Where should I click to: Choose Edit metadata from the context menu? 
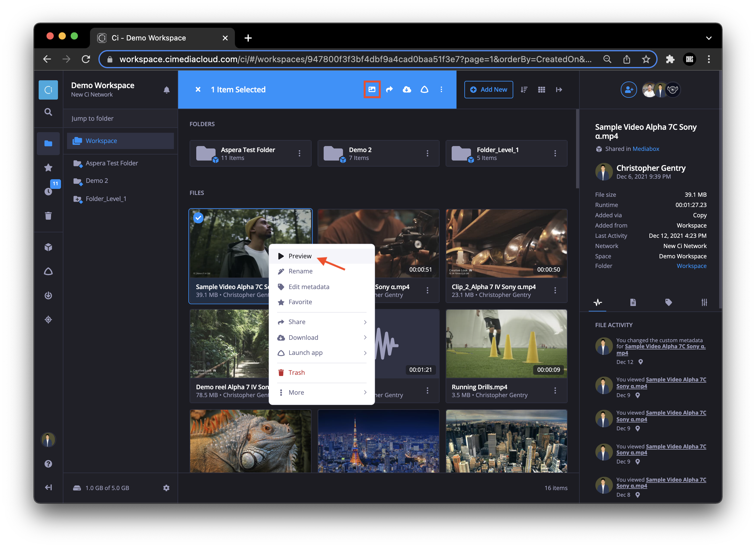[x=322, y=287]
